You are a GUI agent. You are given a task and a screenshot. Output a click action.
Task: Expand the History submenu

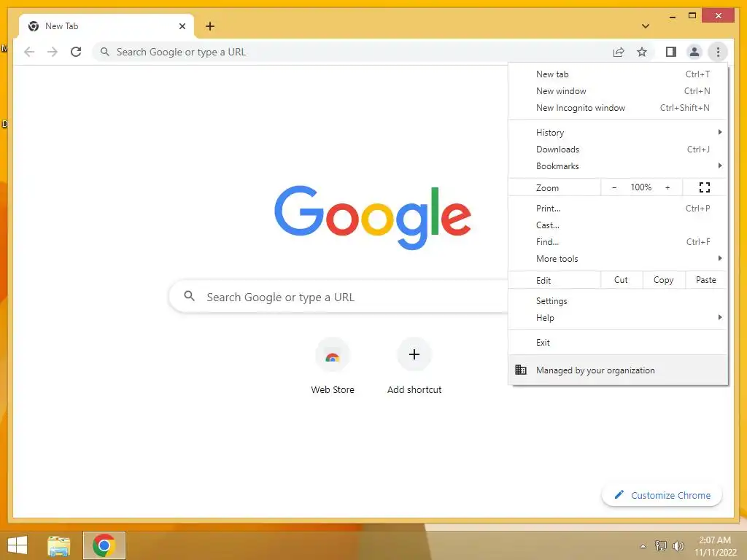[618, 133]
